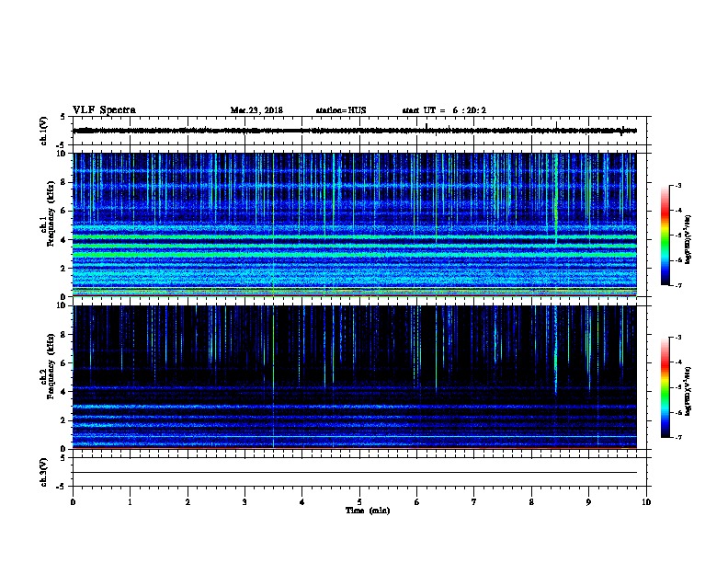Click the "VLF Spectra" plot title

pos(104,110)
